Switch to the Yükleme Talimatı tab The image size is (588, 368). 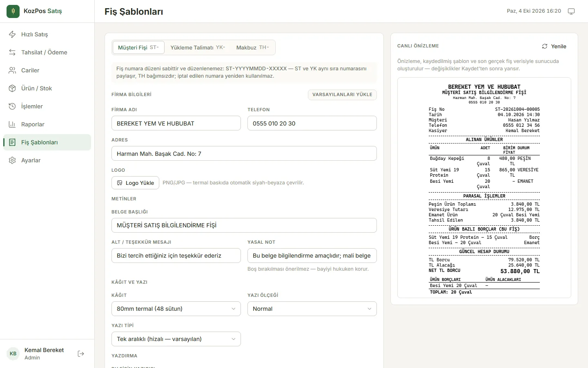pyautogui.click(x=198, y=47)
